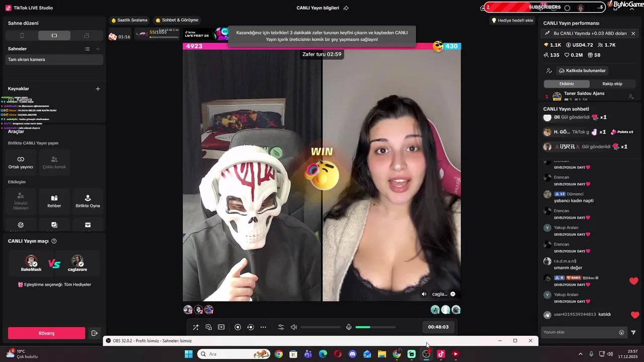644x362 pixels.
Task: Click record circle button in control bar
Action: (238, 327)
